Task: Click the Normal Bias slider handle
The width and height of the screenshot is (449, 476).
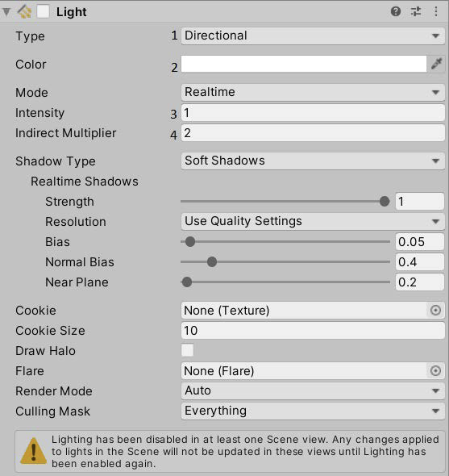Action: pos(212,261)
